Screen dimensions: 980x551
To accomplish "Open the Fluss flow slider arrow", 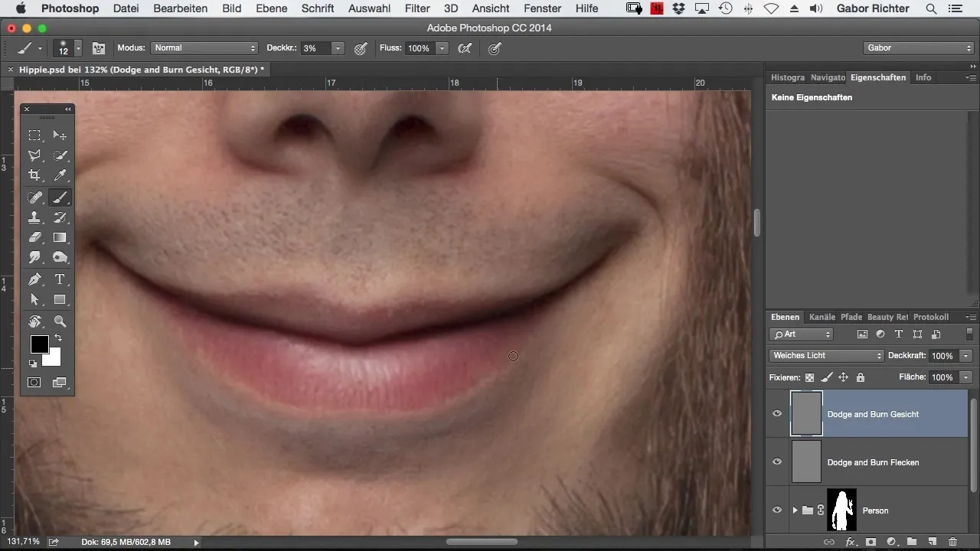I will pyautogui.click(x=442, y=48).
